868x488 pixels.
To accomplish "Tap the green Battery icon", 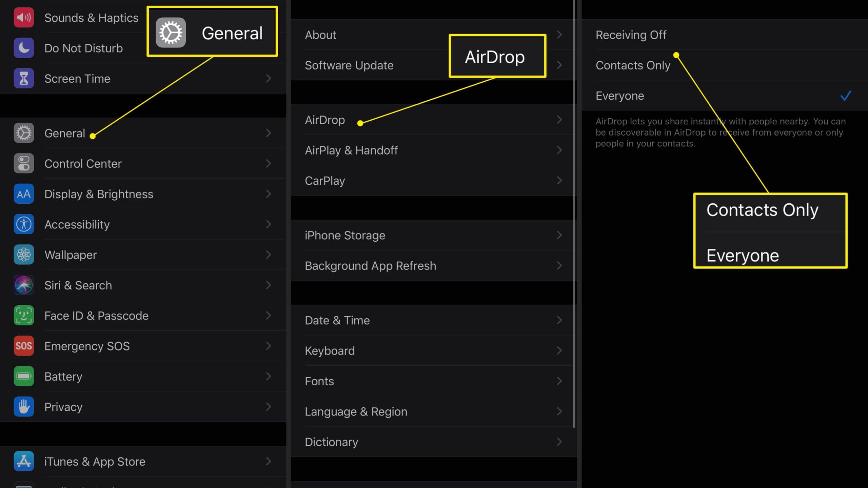I will pos(24,377).
